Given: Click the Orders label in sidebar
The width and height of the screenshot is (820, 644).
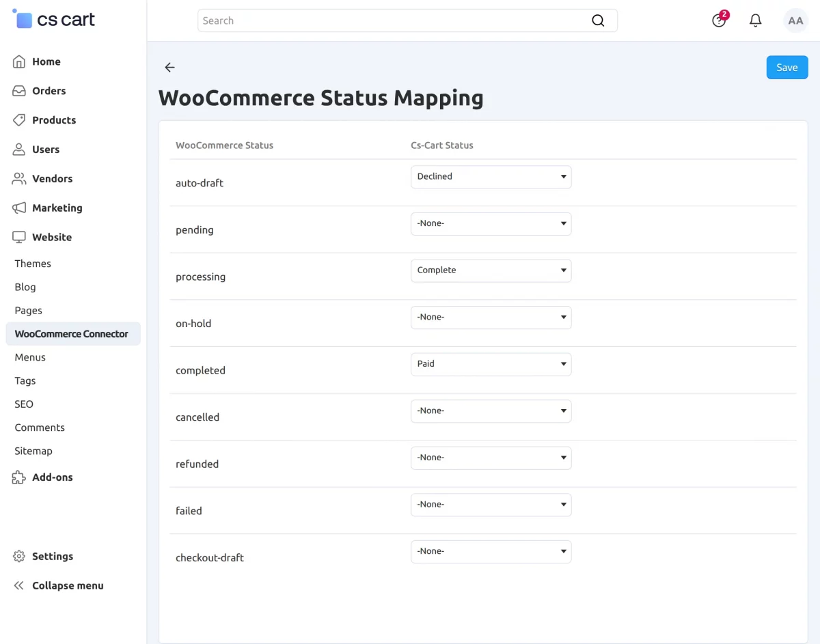Looking at the screenshot, I should [49, 91].
